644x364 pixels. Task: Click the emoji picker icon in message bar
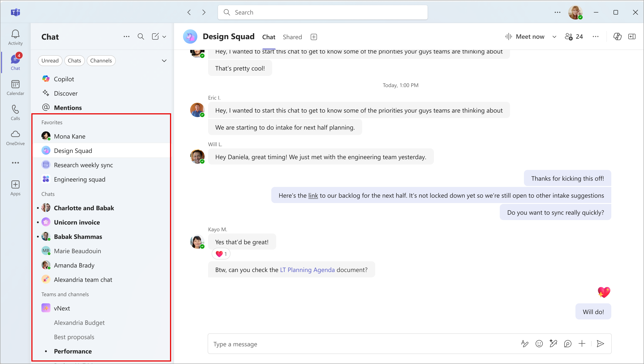click(539, 344)
